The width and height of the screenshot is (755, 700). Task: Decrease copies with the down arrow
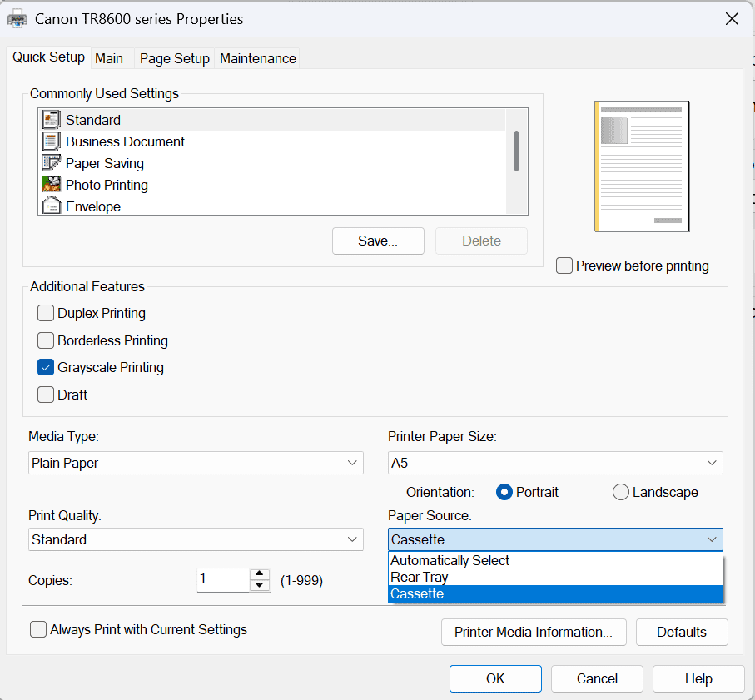[x=261, y=585]
